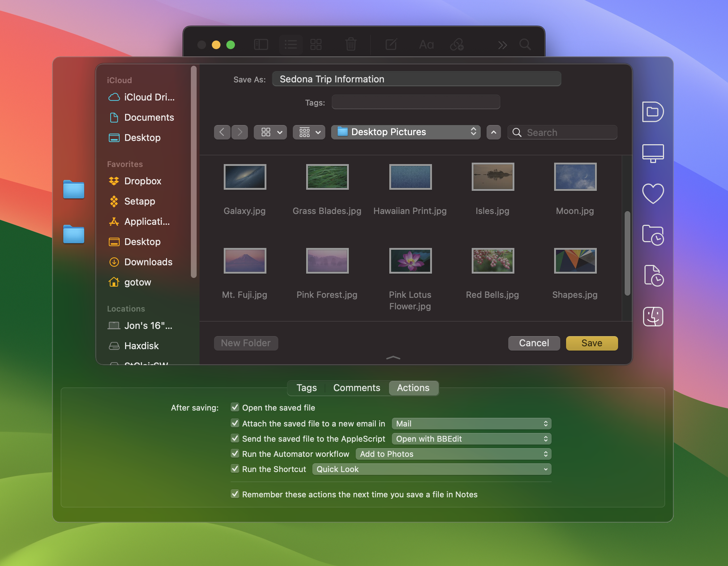
Task: Uncheck Remember these actions checkbox
Action: click(x=235, y=494)
